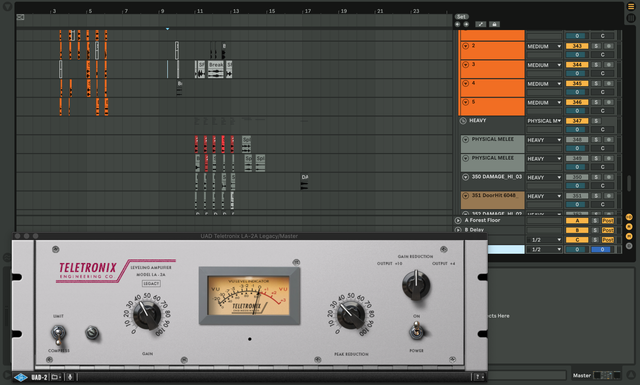This screenshot has width=640, height=385.
Task: Click bar 17 on the timeline ruler
Action: click(x=308, y=11)
